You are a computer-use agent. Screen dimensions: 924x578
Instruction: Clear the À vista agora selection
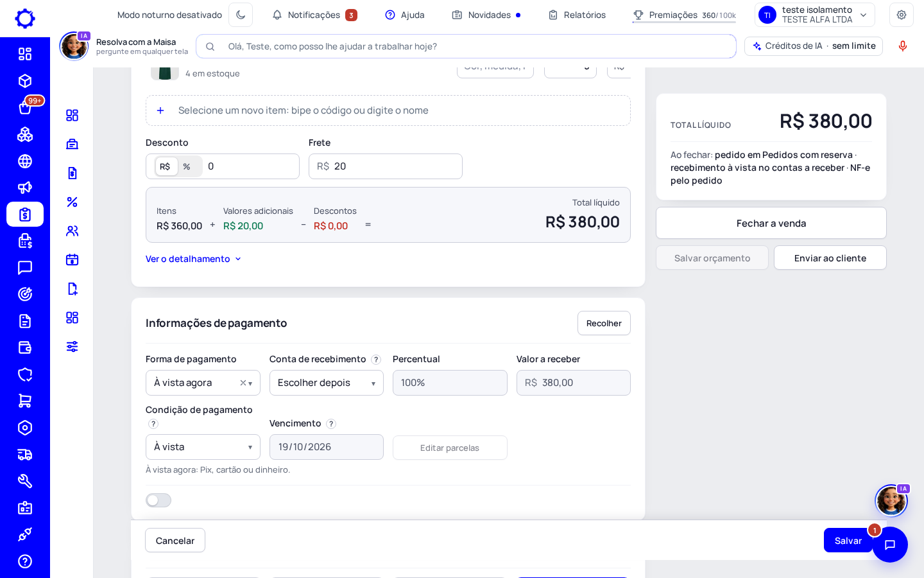pos(243,383)
